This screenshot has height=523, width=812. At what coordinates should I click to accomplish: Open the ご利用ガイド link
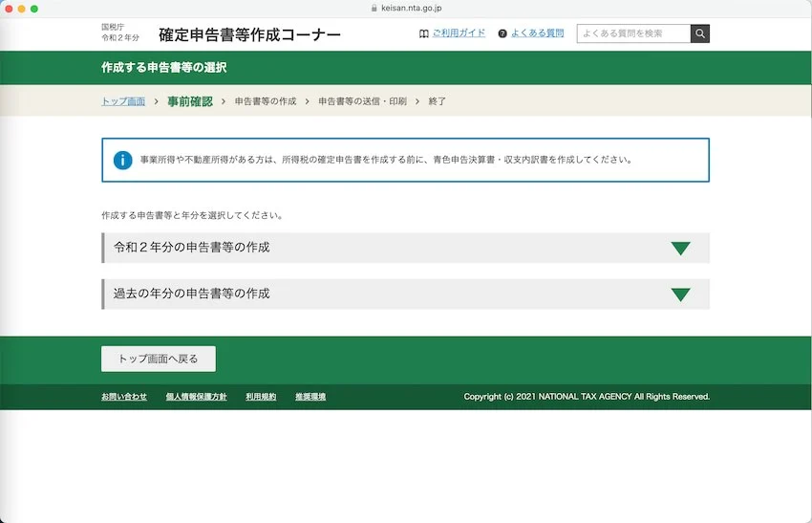tap(459, 33)
